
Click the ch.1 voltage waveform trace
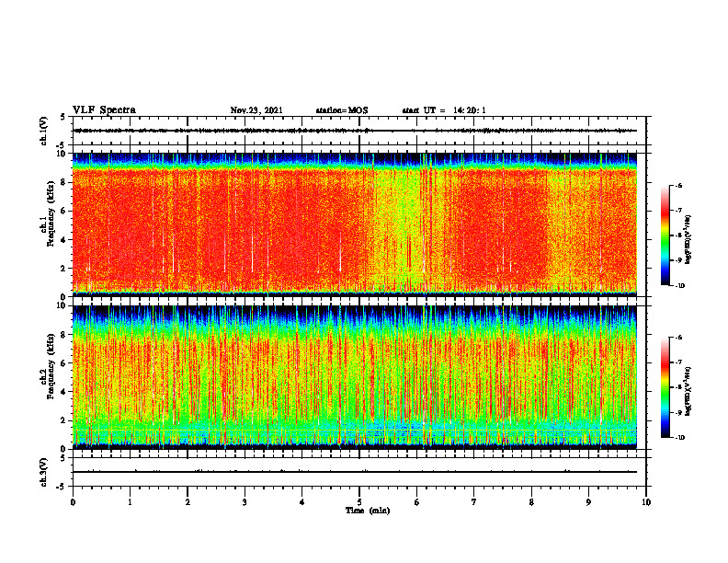[355, 131]
